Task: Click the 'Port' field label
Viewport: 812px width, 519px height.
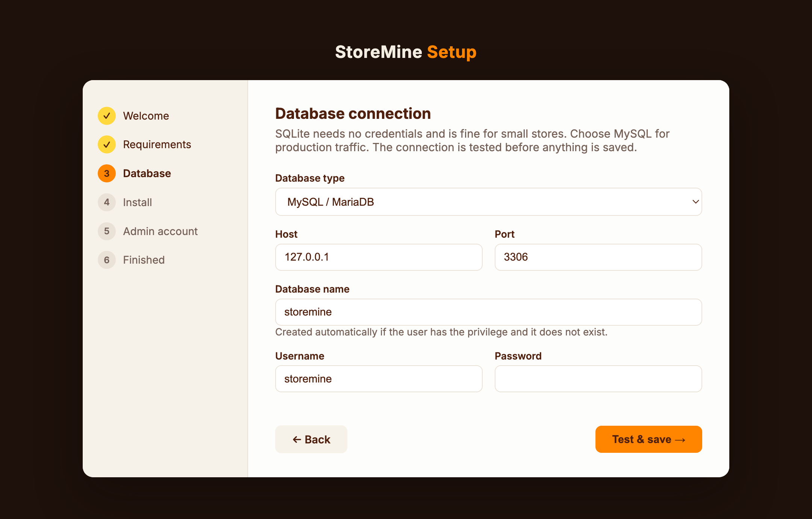Action: [x=504, y=234]
